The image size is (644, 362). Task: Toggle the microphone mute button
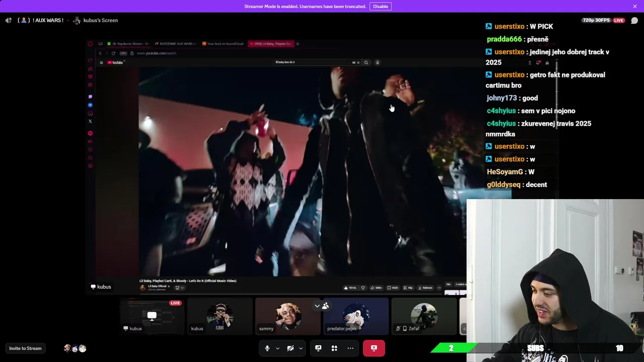click(x=267, y=348)
